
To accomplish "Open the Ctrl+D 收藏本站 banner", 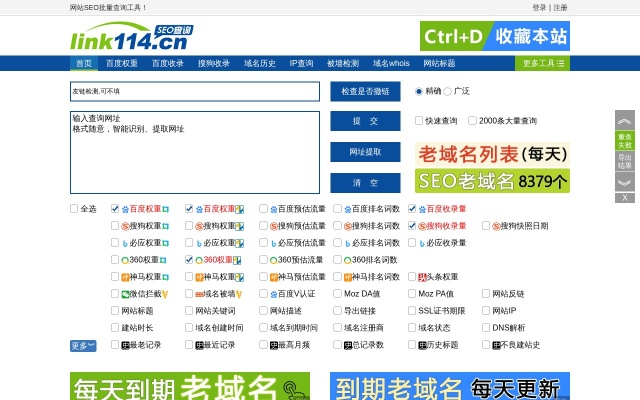I will 494,37.
